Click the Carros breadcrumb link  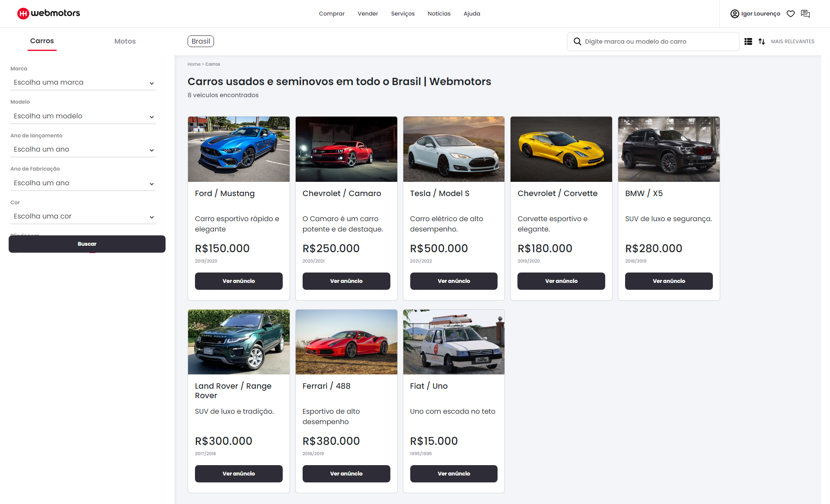pos(213,64)
